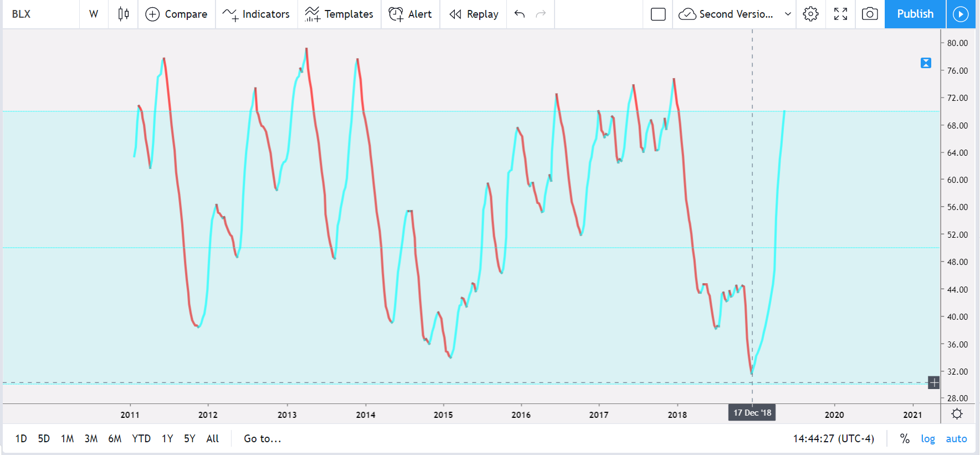Open chart settings gear
The width and height of the screenshot is (980, 455).
[x=810, y=14]
